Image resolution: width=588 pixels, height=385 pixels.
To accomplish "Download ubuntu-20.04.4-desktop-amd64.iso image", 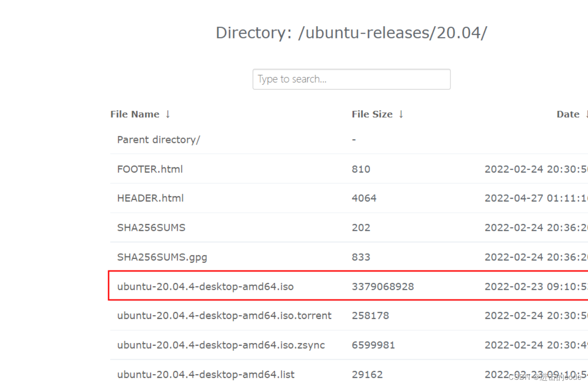I will coord(206,287).
